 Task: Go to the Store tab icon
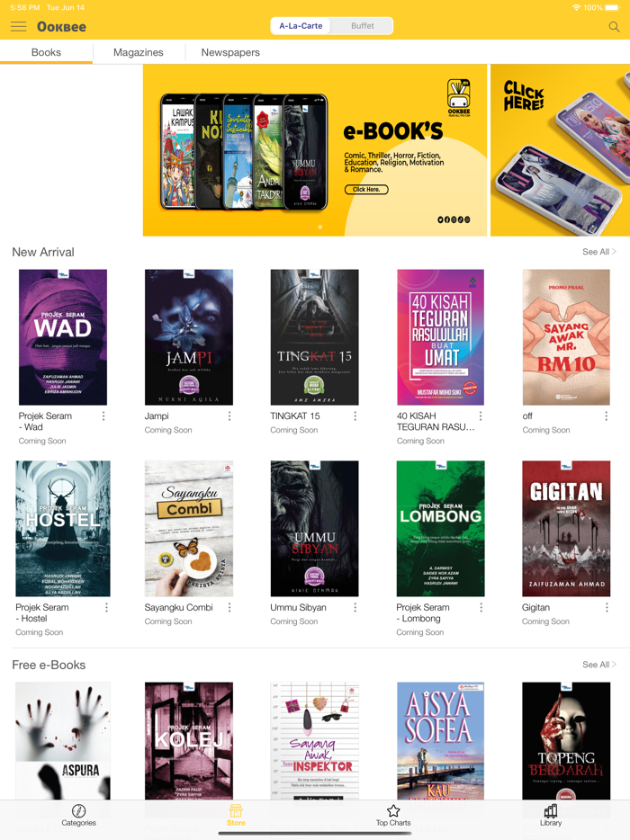(236, 810)
